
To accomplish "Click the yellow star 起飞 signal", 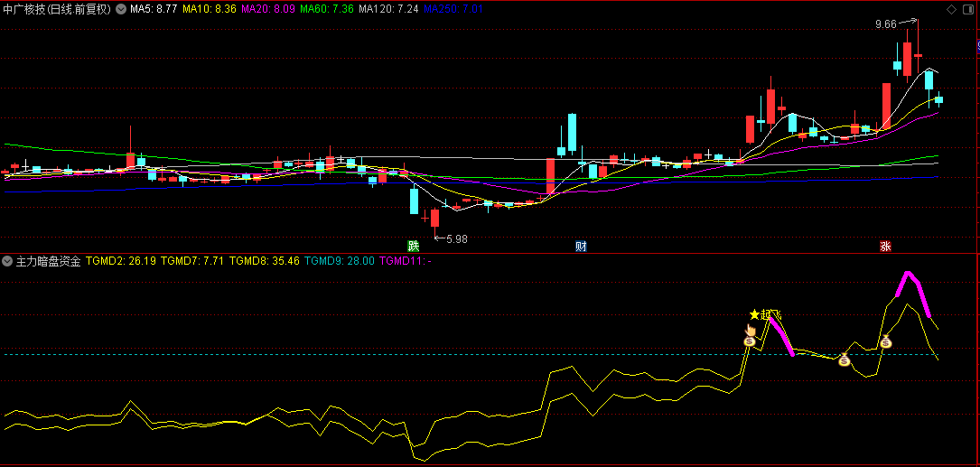I will click(x=766, y=314).
